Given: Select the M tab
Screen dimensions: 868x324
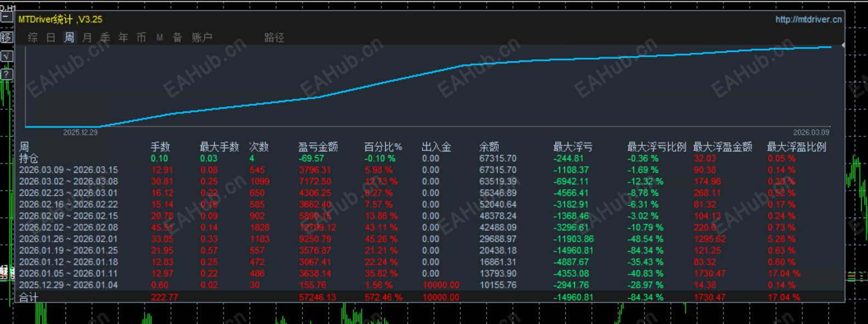Looking at the screenshot, I should 159,37.
